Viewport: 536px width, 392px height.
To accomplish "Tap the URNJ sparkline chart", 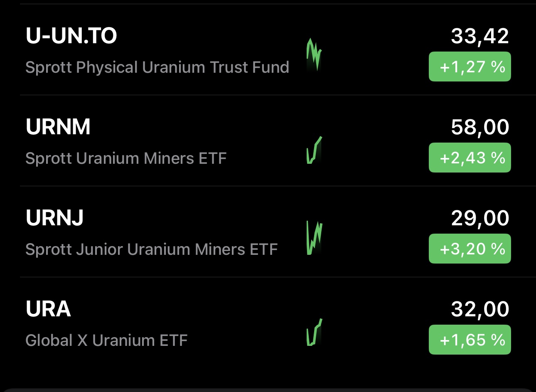I will point(314,238).
